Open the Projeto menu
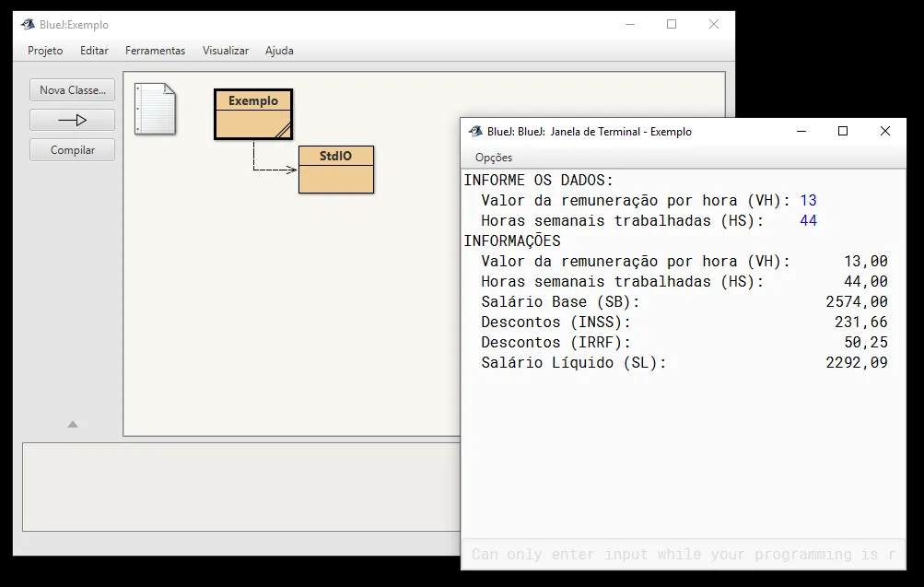 [45, 51]
